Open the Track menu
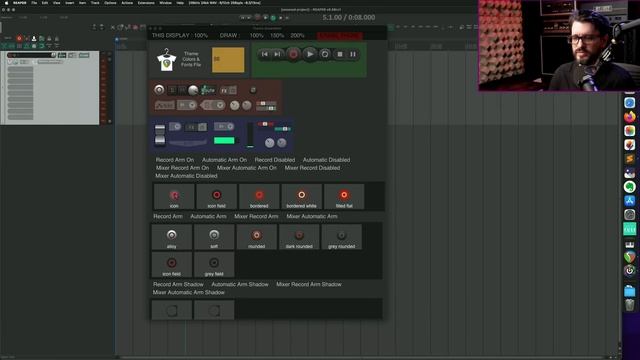 click(95, 2)
